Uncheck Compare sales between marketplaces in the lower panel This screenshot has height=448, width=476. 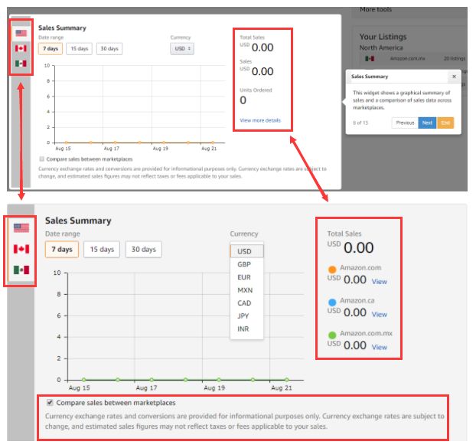(50, 403)
